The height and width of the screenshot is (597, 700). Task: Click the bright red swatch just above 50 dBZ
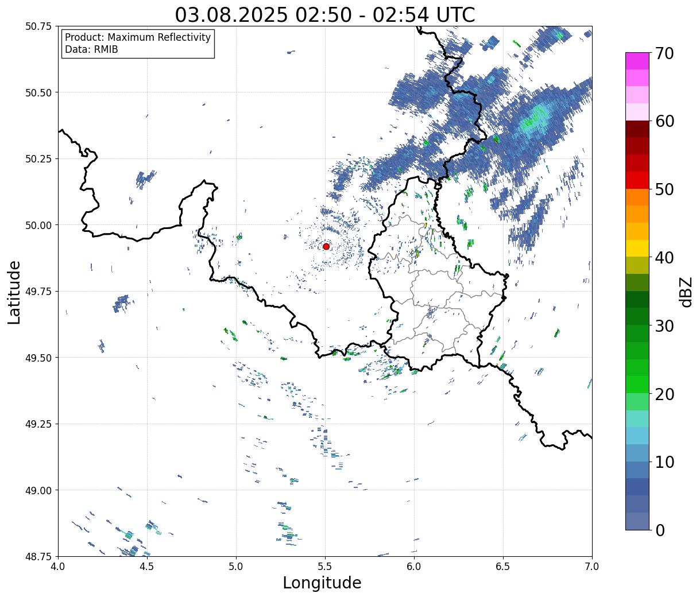point(637,180)
